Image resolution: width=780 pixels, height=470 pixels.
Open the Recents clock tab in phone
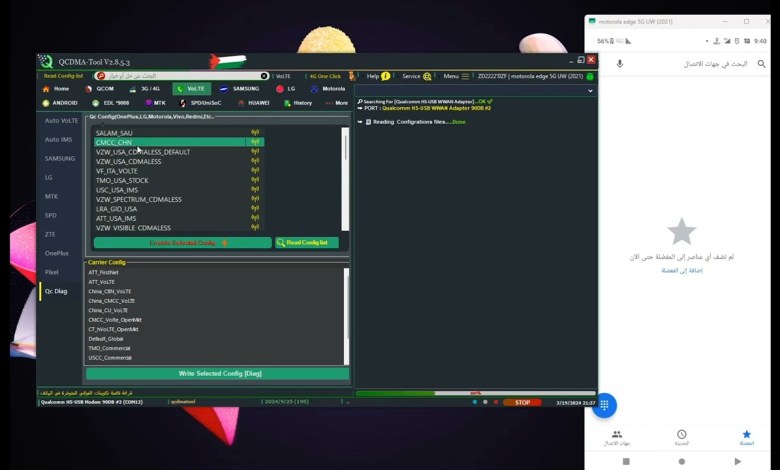682,438
